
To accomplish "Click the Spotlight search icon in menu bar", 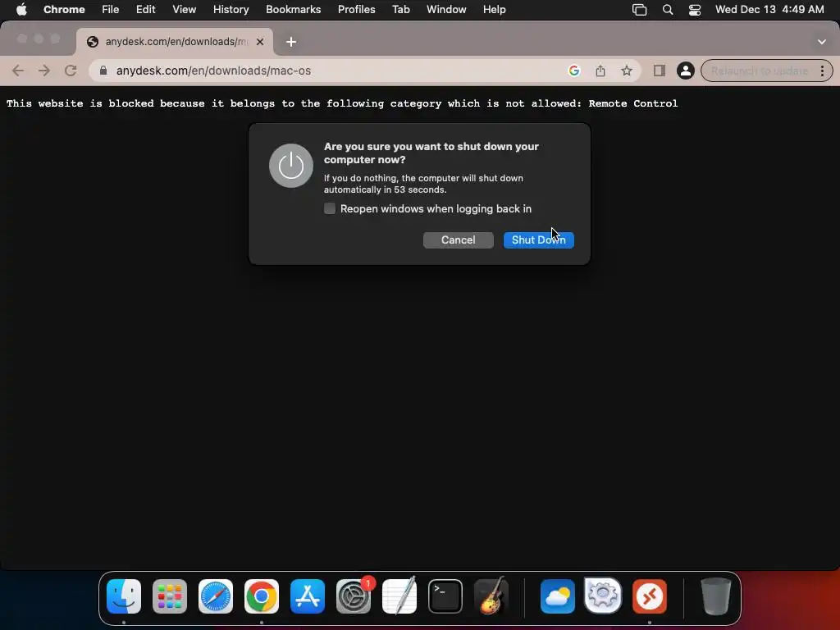I will pyautogui.click(x=668, y=10).
